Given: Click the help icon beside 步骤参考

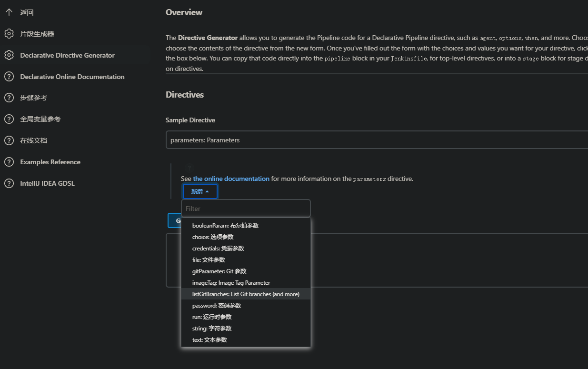Looking at the screenshot, I should pos(9,98).
